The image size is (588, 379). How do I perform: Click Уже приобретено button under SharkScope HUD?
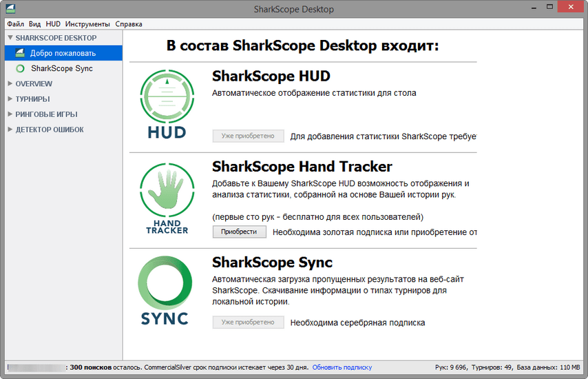click(248, 136)
